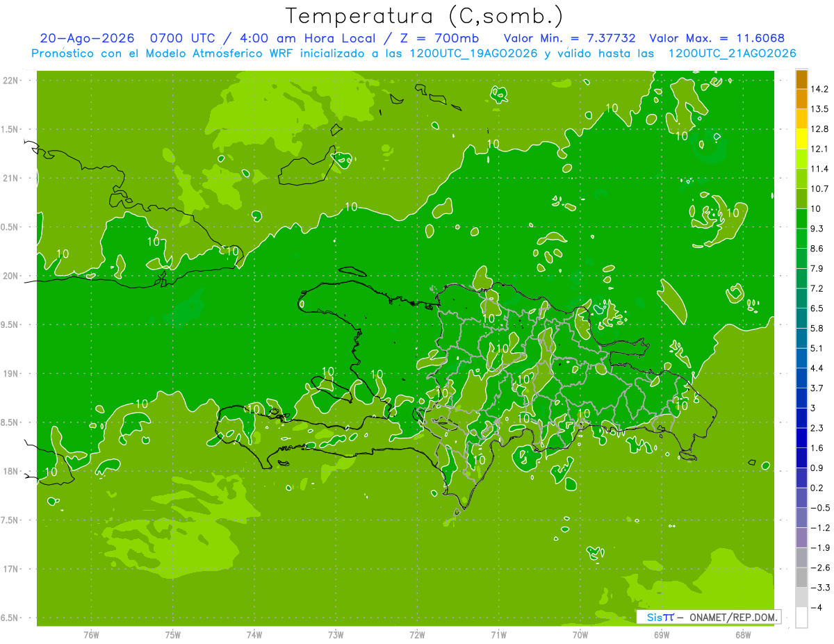This screenshot has width=834, height=644.
Task: Click the colorbar label '-3.3'
Action: point(821,588)
